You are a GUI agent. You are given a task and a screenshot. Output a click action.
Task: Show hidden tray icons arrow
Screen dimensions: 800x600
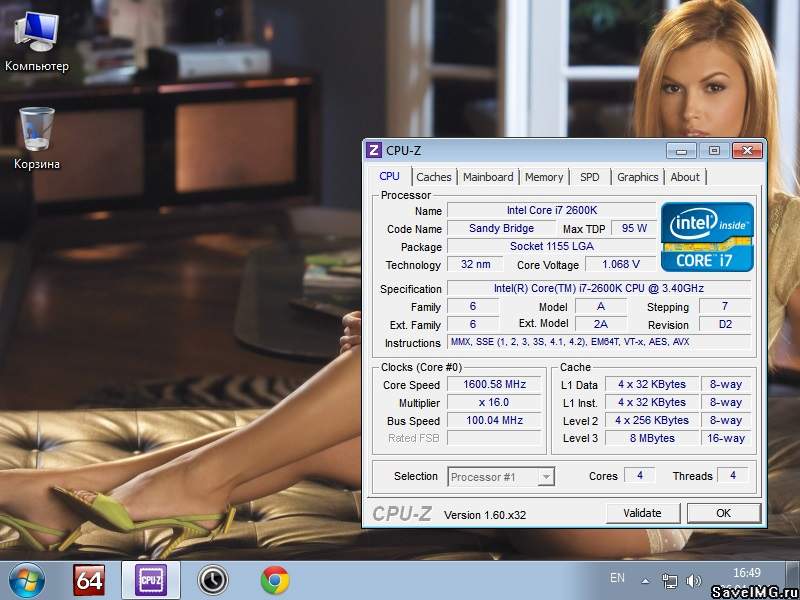point(645,581)
